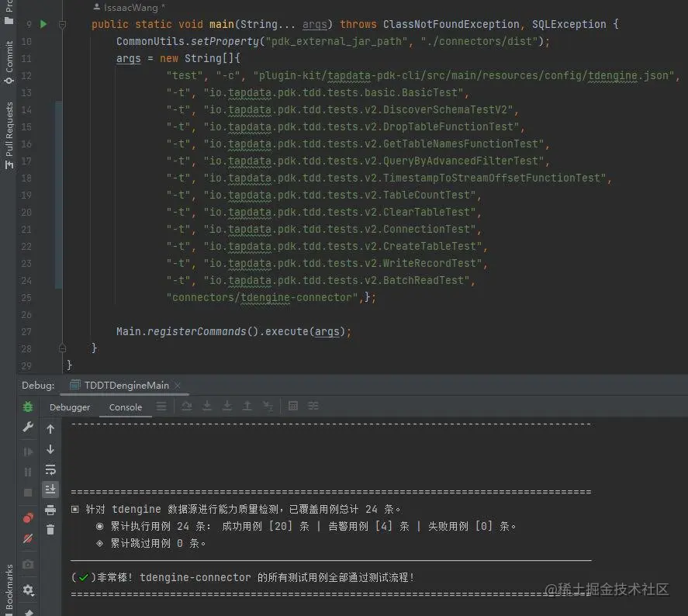Image resolution: width=688 pixels, height=616 pixels.
Task: Switch to the Debugger tab
Action: pyautogui.click(x=70, y=407)
